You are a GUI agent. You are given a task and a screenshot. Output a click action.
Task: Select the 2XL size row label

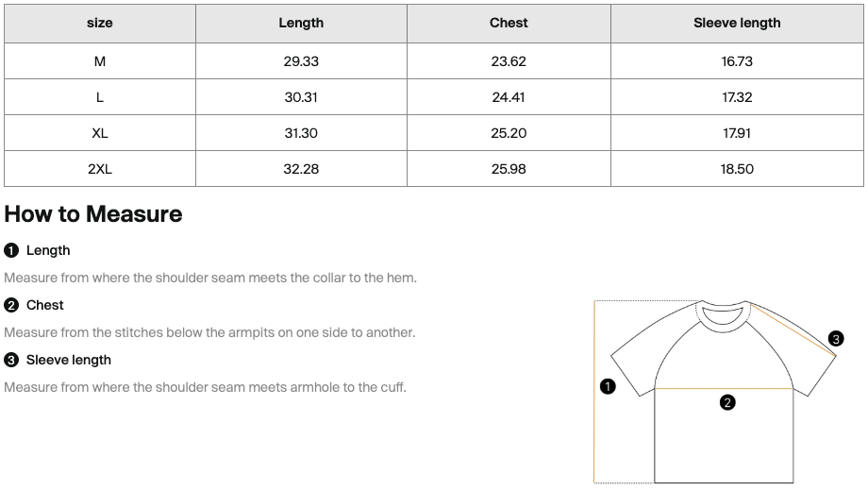click(100, 169)
